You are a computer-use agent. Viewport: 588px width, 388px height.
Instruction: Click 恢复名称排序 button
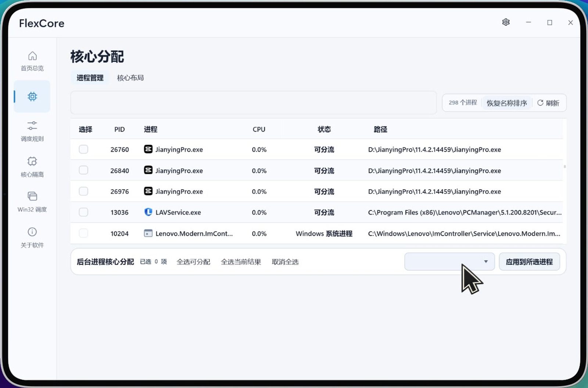507,103
